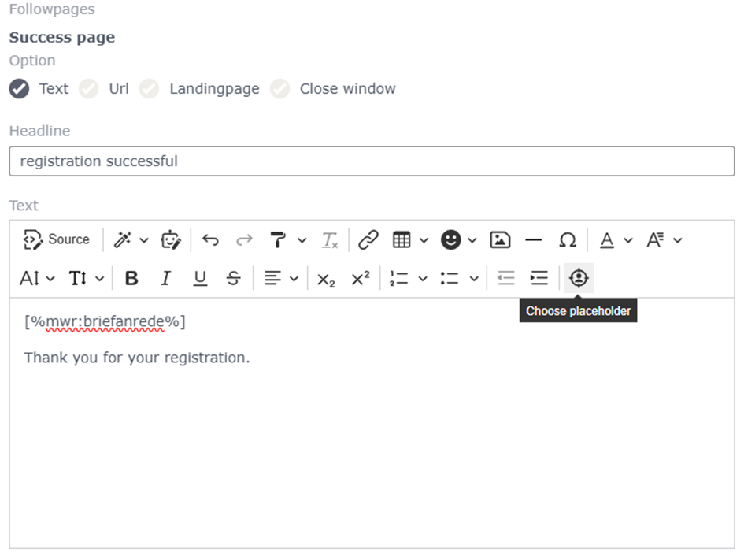Click the insert table icon
Viewport: 744px width, 560px height.
tap(402, 239)
